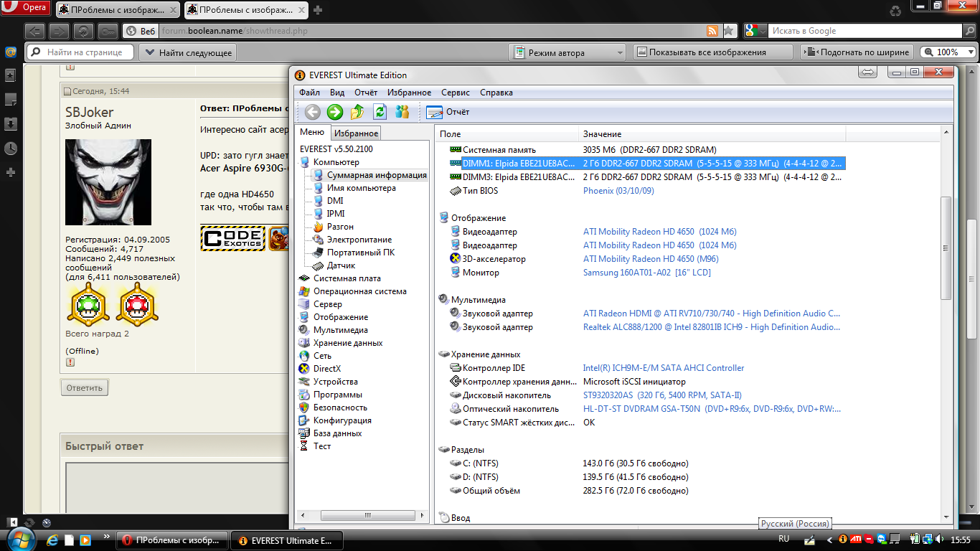
Task: Click the green Forward arrow in EVEREST toolbar
Action: click(334, 112)
